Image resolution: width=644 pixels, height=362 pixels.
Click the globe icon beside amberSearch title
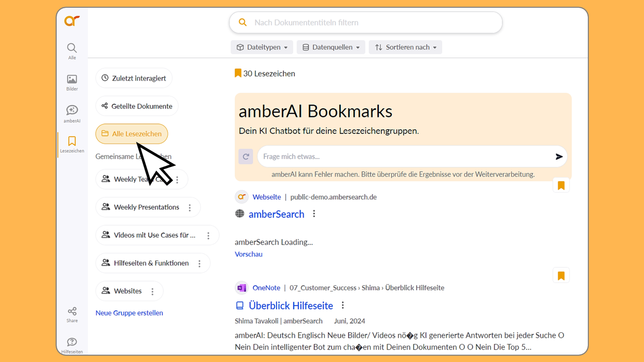[x=240, y=213]
